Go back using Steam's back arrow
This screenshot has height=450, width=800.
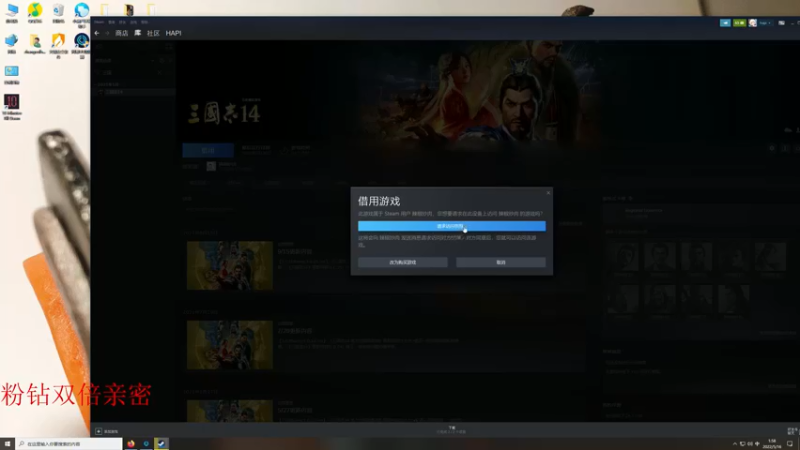[97, 33]
